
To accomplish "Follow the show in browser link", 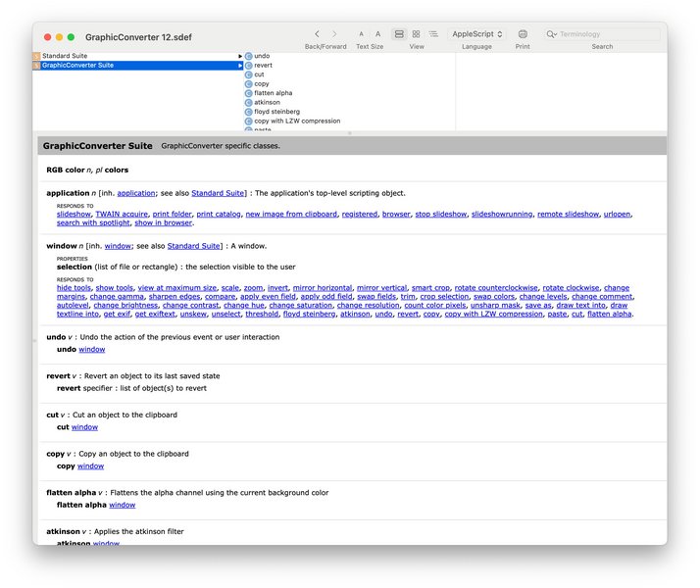I will (x=163, y=222).
